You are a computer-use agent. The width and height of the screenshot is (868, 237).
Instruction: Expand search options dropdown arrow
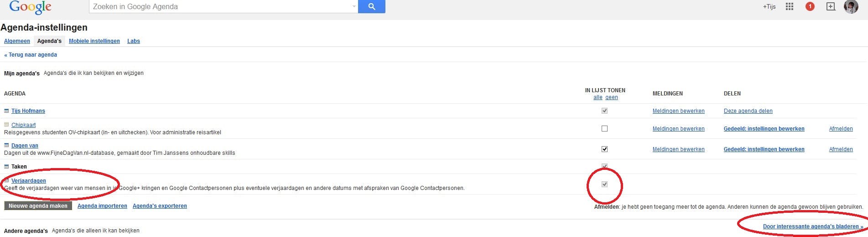coord(354,6)
